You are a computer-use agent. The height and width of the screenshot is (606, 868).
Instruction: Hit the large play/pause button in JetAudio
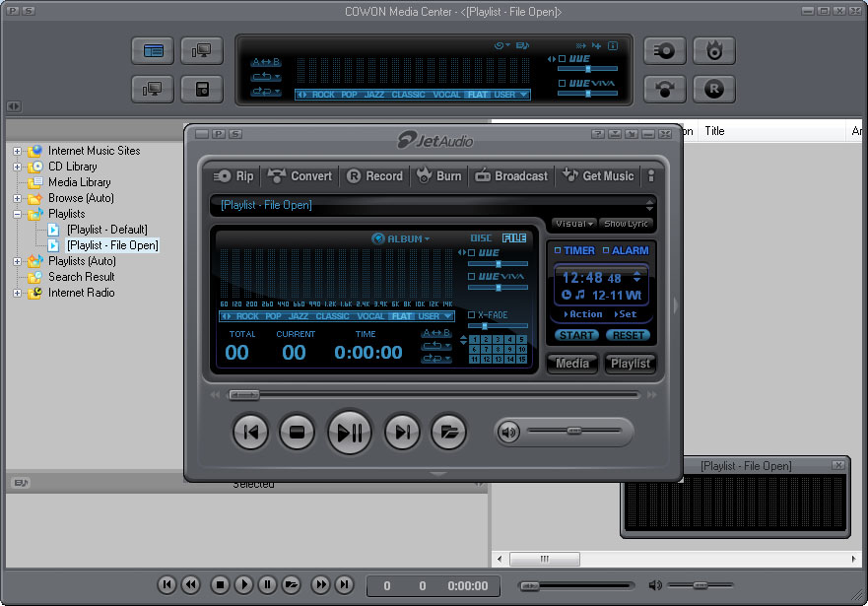pos(350,433)
